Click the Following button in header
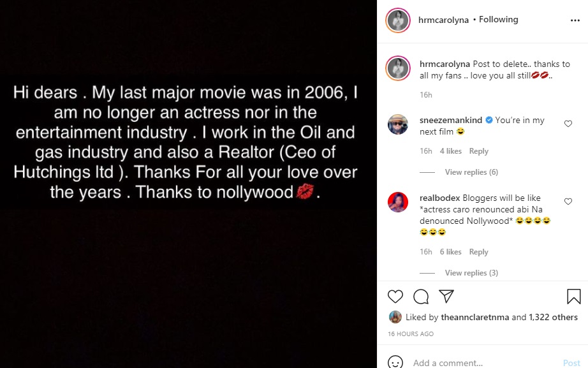This screenshot has width=588, height=368. (x=499, y=20)
